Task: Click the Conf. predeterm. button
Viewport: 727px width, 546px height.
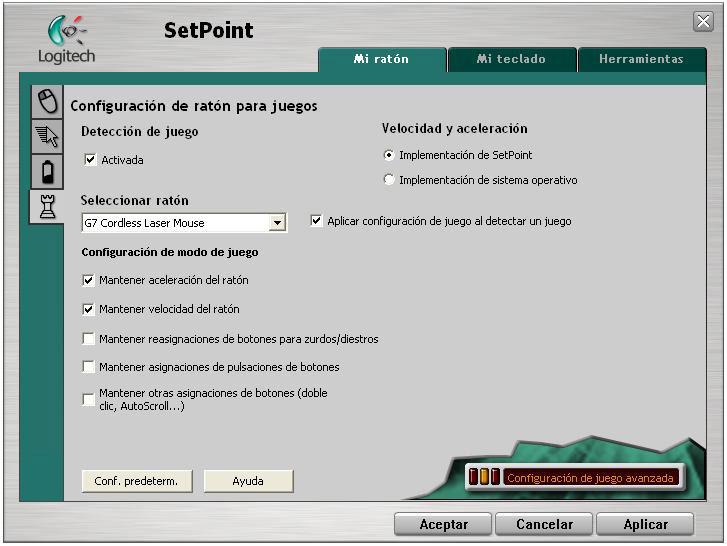Action: 136,481
